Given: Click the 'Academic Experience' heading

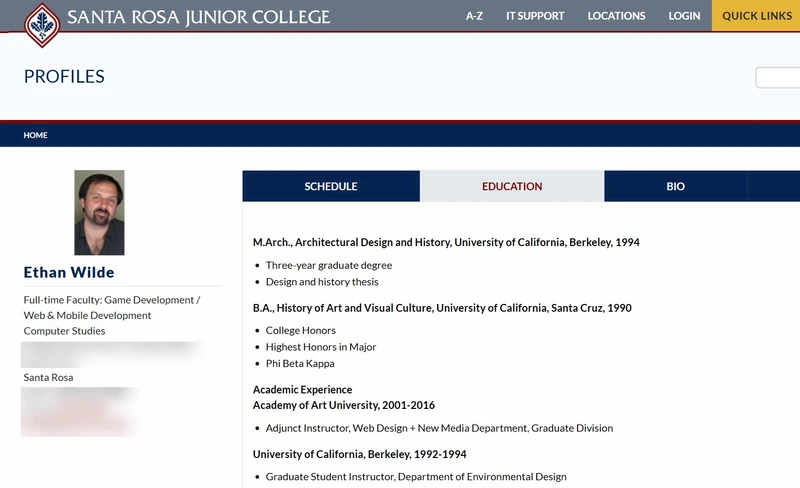Looking at the screenshot, I should pos(303,389).
